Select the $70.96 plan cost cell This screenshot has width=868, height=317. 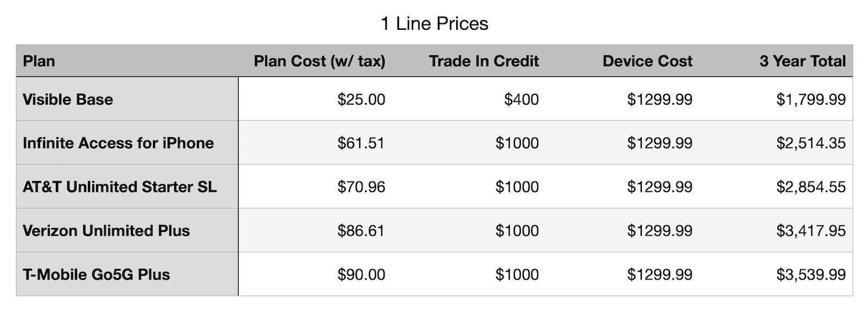[x=361, y=187]
